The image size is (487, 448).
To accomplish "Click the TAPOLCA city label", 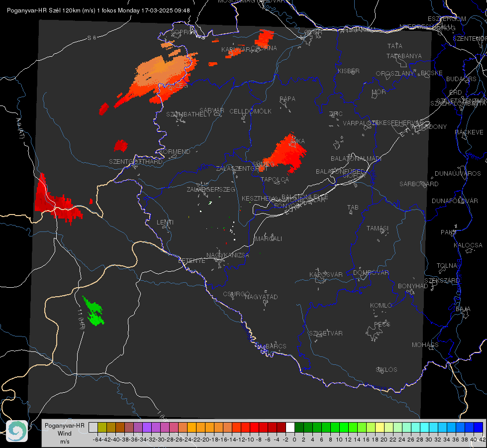I will point(275,180).
